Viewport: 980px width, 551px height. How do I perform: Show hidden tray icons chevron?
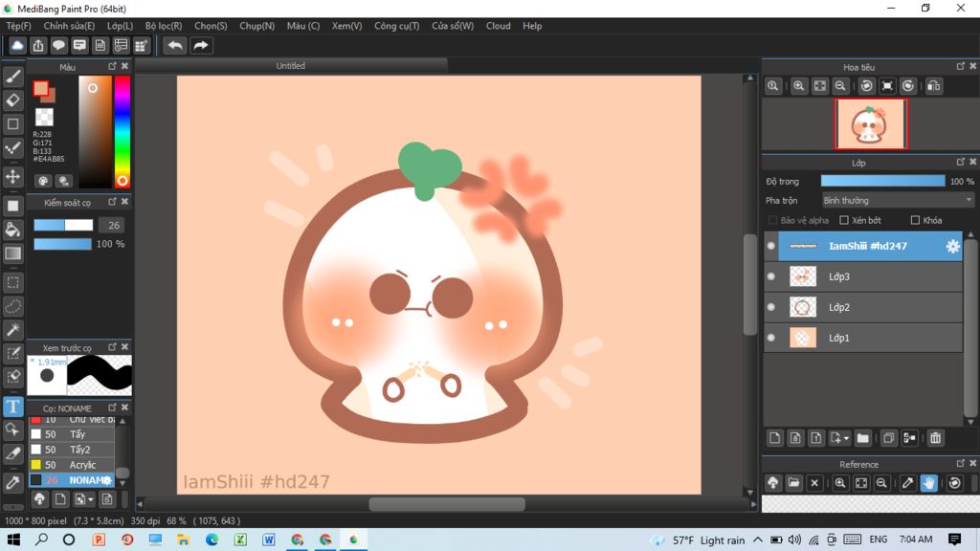(758, 540)
